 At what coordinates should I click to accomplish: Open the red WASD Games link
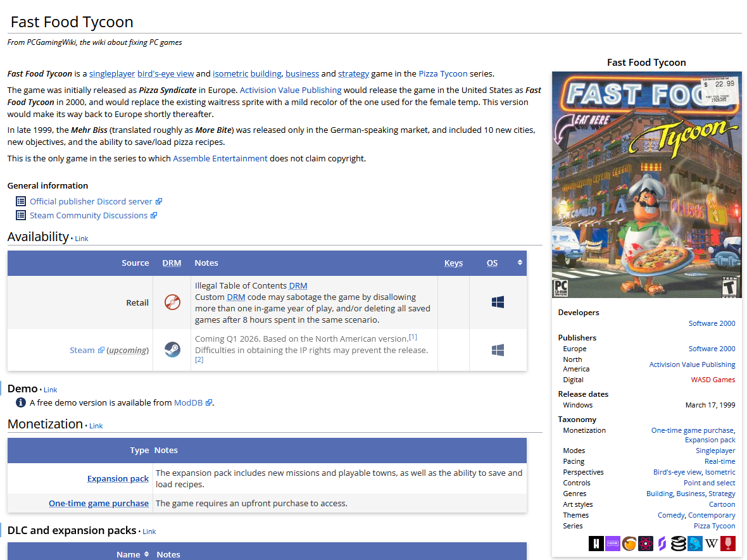[x=713, y=380]
